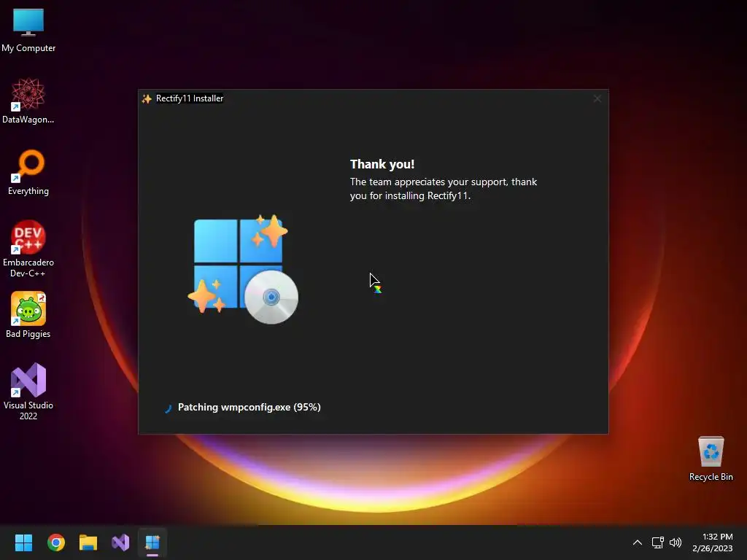This screenshot has height=560, width=747.
Task: Select the Recycle Bin icon
Action: click(711, 459)
